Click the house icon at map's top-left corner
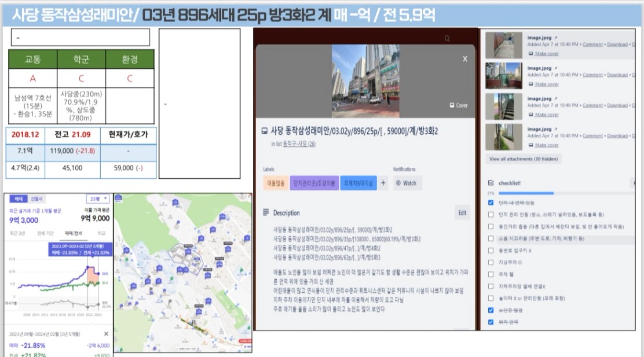Screen dimensions: 644x357 click(x=118, y=198)
